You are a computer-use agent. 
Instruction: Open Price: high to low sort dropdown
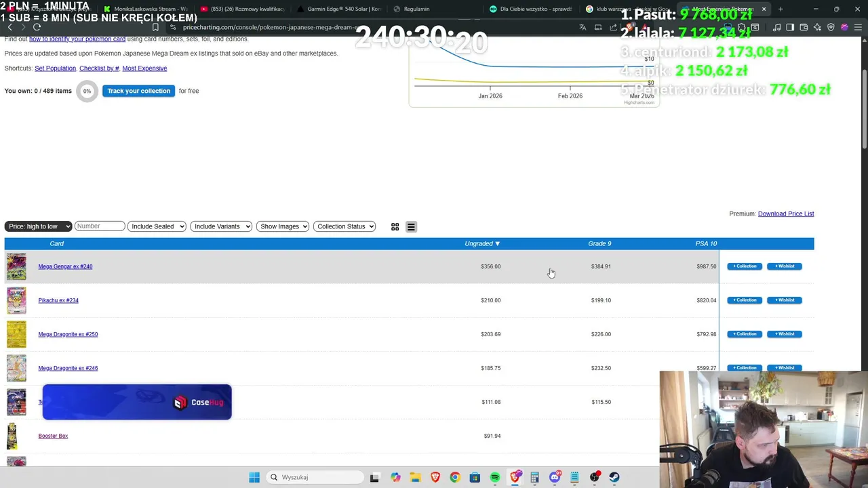[x=38, y=226]
